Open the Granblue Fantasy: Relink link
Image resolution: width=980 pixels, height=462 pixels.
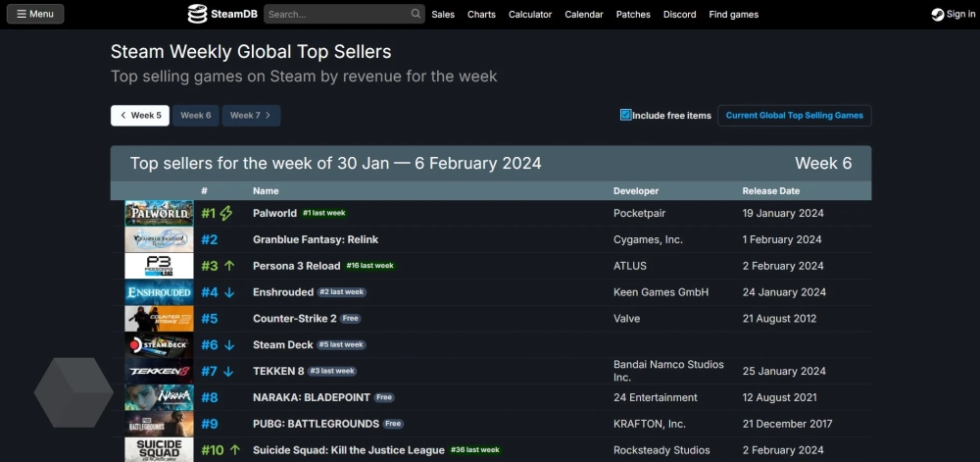click(316, 239)
